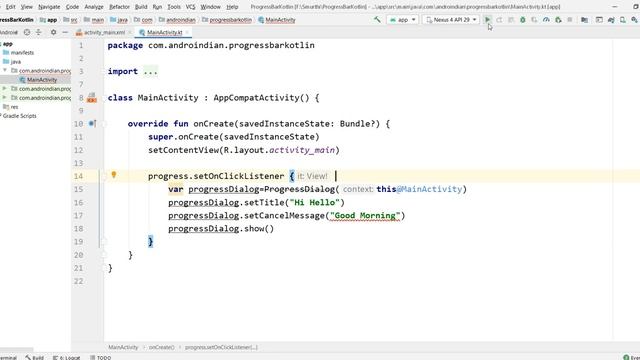Open the AVD Manager phone icon
Viewport: 640px width, 360px height.
pos(622,20)
